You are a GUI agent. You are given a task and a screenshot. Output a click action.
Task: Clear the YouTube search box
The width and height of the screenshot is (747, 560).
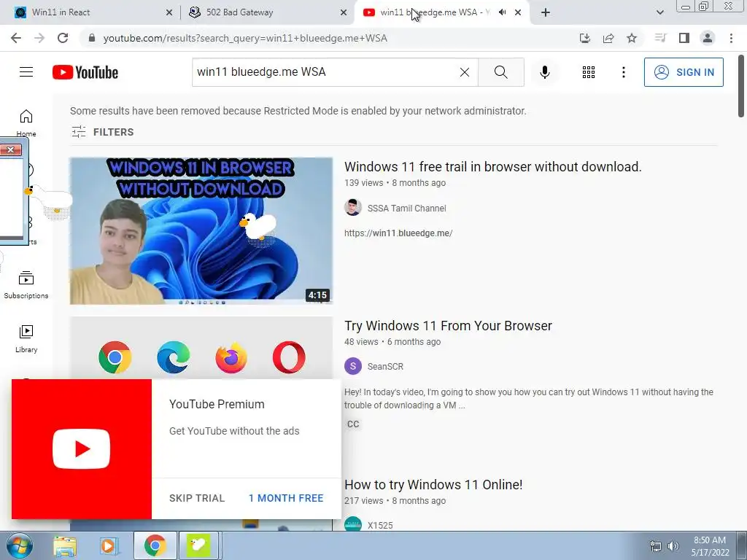[x=465, y=72]
